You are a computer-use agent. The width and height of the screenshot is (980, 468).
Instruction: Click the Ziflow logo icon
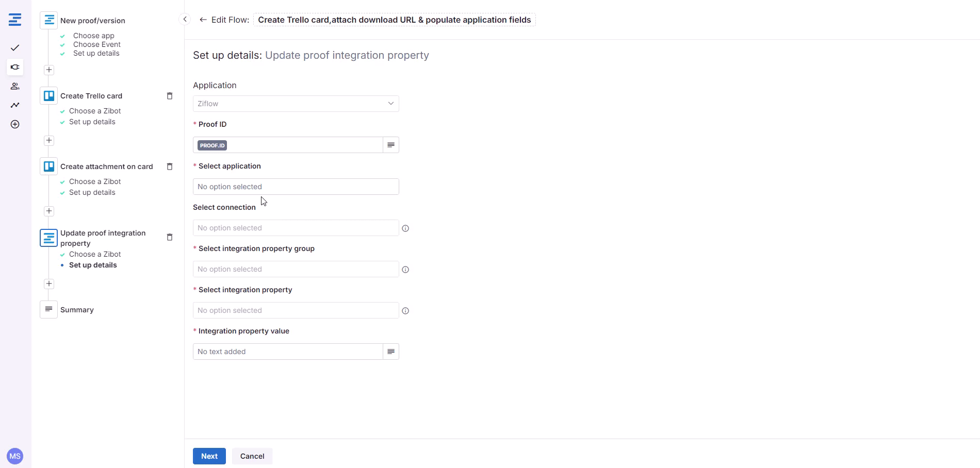pyautogui.click(x=15, y=20)
